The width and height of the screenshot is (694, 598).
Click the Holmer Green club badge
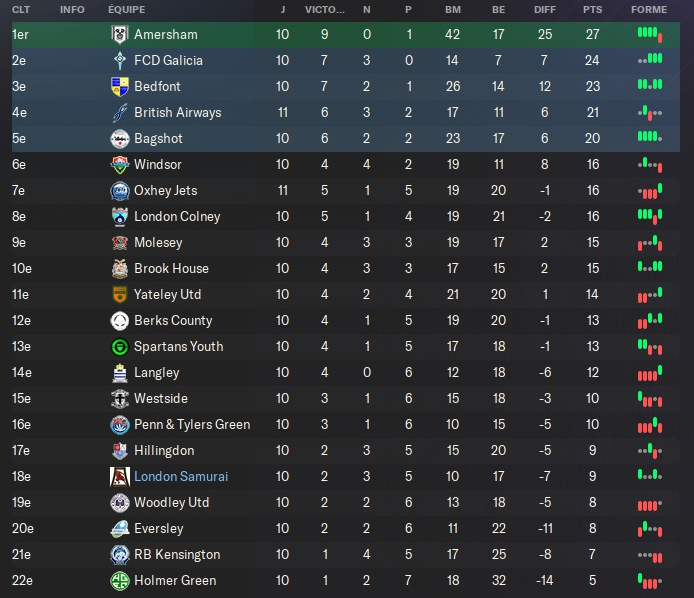pos(118,580)
